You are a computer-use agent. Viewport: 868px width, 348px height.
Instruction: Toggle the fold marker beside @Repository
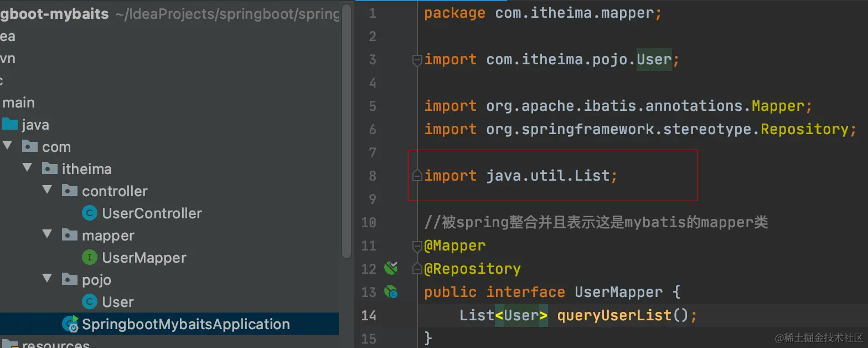418,269
